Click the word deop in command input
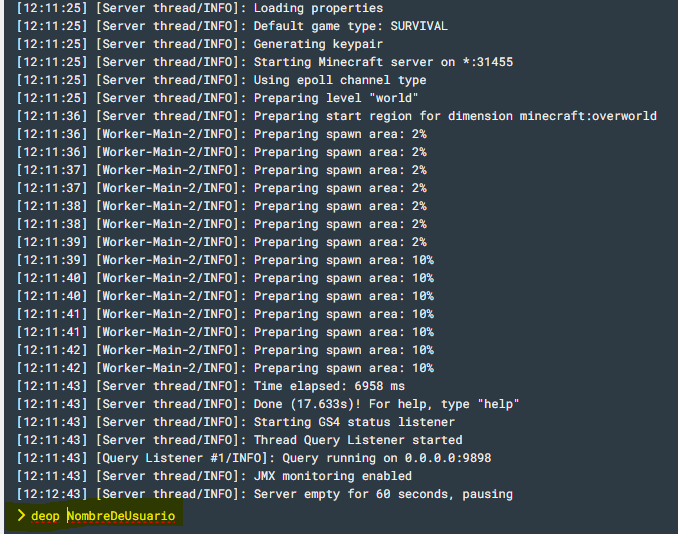The width and height of the screenshot is (678, 534). coord(45,516)
